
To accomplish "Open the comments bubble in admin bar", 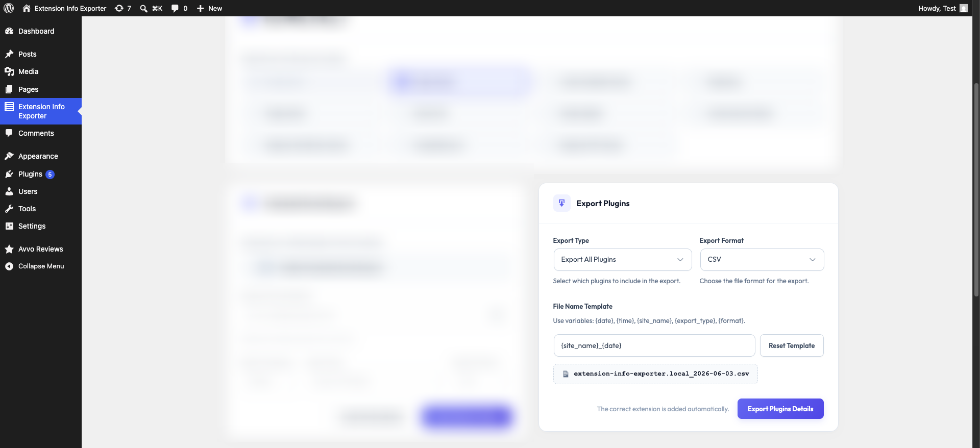I will 175,8.
